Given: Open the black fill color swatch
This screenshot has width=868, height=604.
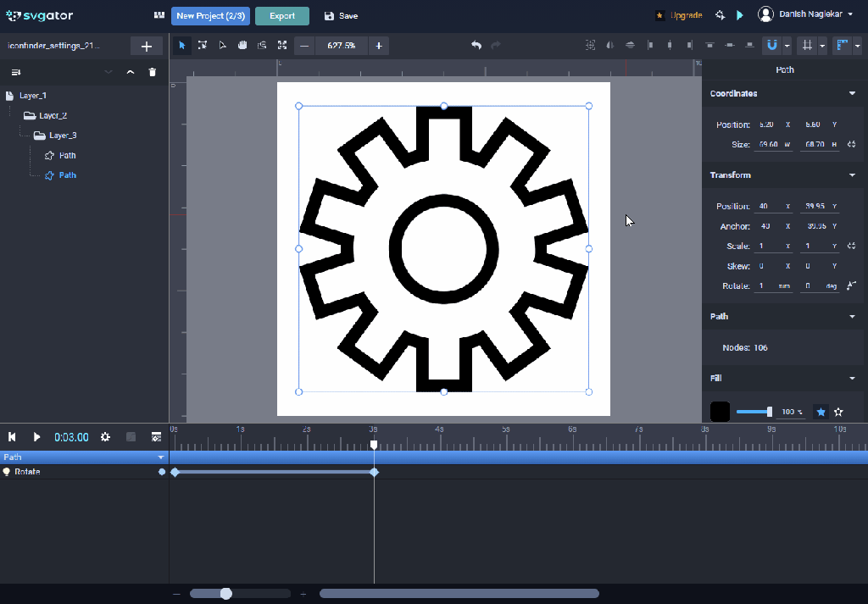Looking at the screenshot, I should click(720, 412).
